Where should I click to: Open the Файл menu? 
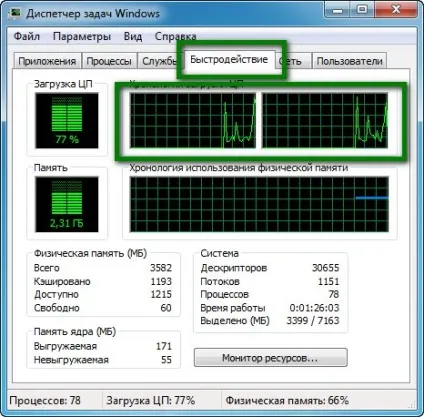tap(27, 36)
